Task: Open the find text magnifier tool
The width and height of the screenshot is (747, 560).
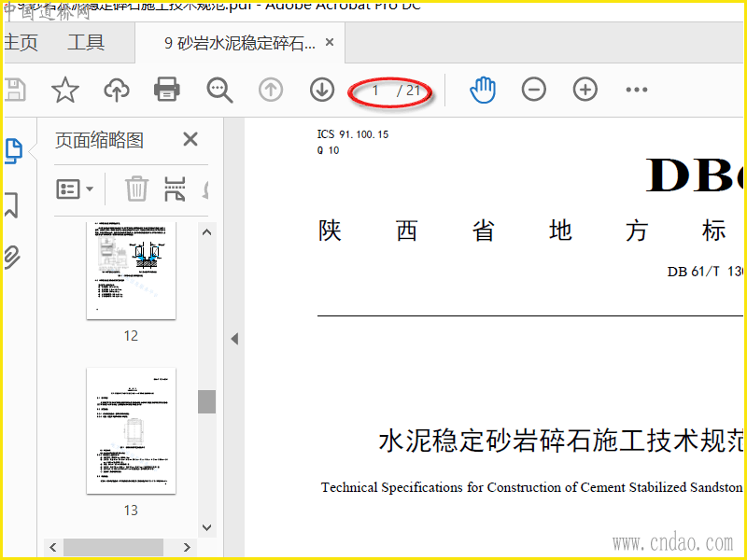Action: coord(219,90)
